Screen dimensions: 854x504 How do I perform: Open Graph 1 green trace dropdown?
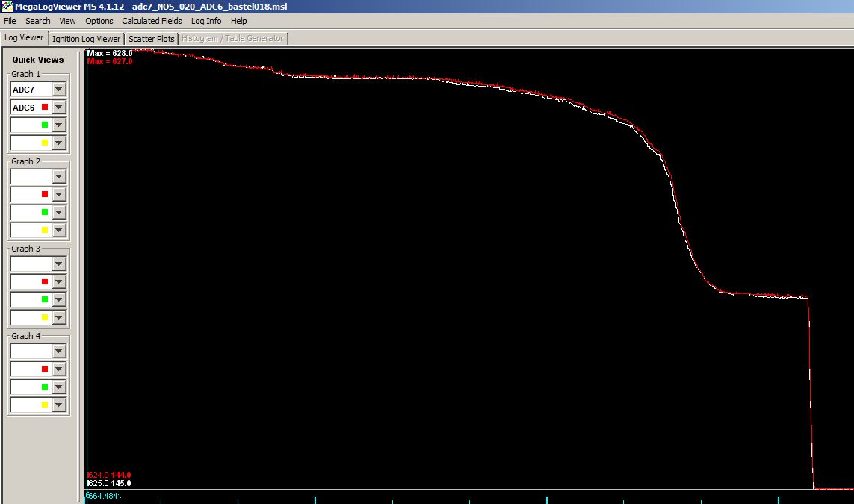(x=59, y=125)
